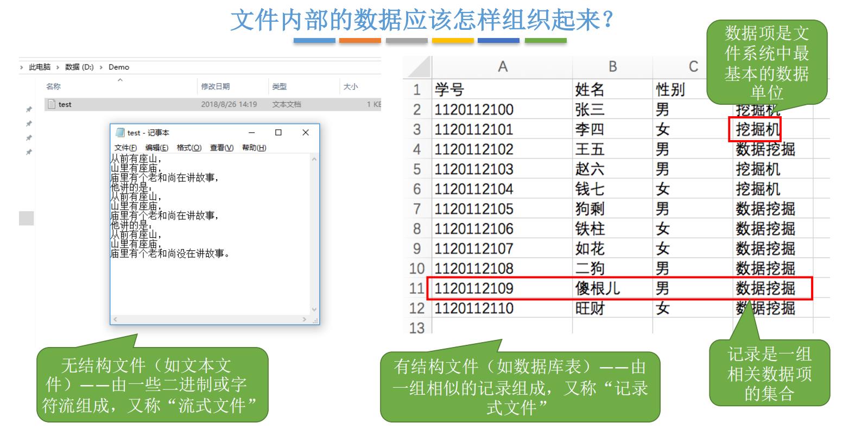Click the 文本文档 type of test file
The height and width of the screenshot is (429, 868).
point(287,104)
